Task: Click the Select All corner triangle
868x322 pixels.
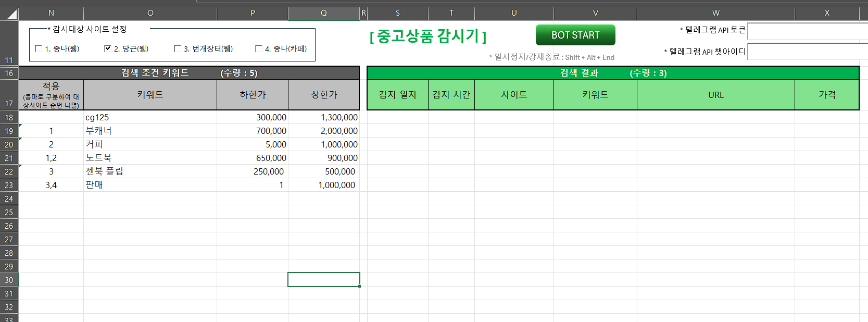Action: click(x=9, y=14)
